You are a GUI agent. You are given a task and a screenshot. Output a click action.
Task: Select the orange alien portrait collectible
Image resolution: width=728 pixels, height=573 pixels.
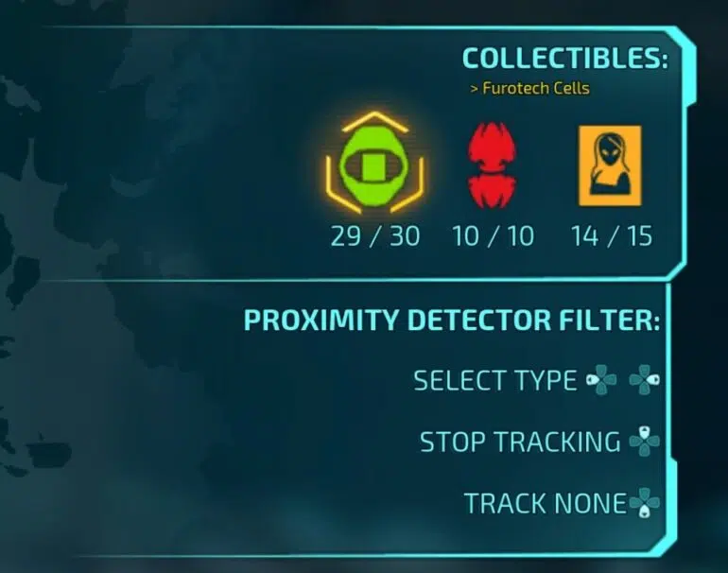click(x=610, y=165)
